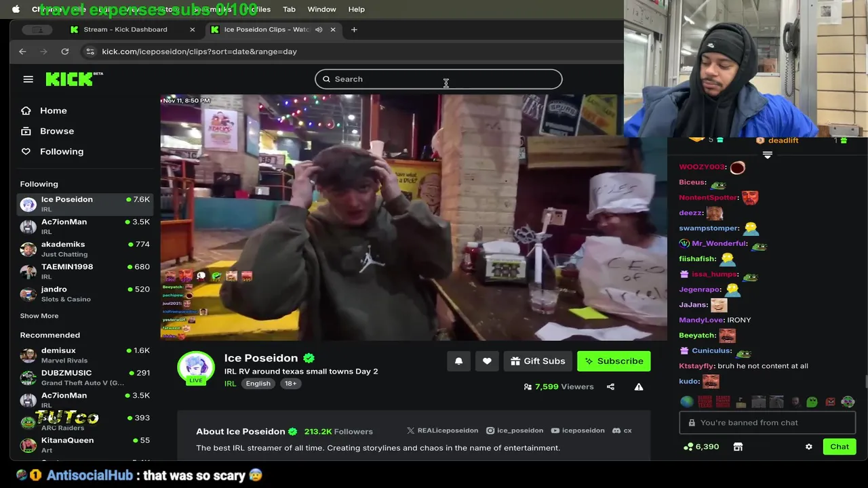The image size is (868, 488).
Task: Click the site info icon in address bar
Action: point(90,52)
